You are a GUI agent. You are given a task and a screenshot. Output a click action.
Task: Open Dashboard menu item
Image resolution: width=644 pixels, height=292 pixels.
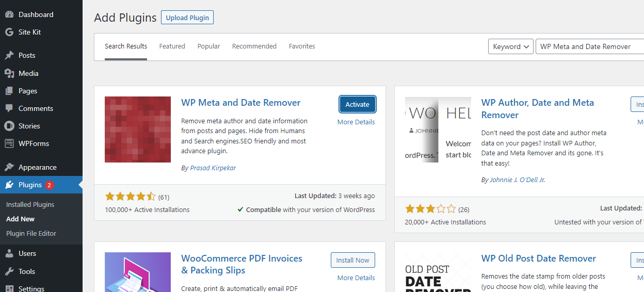point(41,14)
